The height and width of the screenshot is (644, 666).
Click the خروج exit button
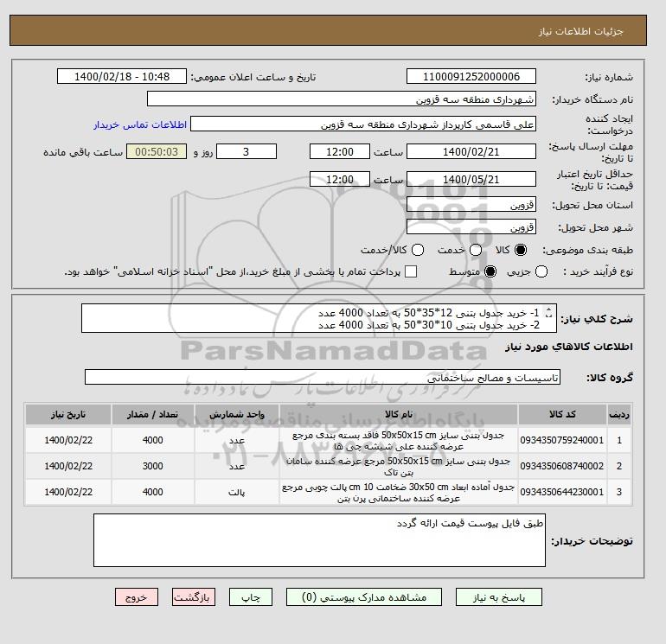137,596
